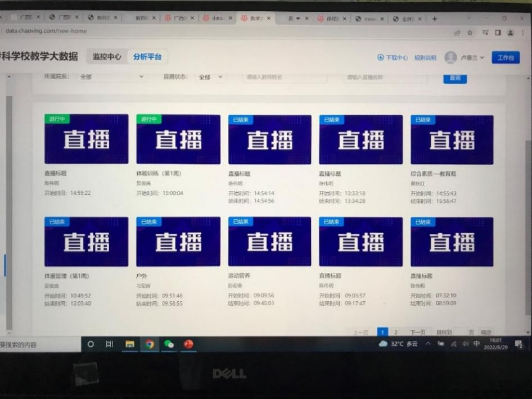Click the blue 查询 button
This screenshot has width=532, height=399.
(454, 78)
